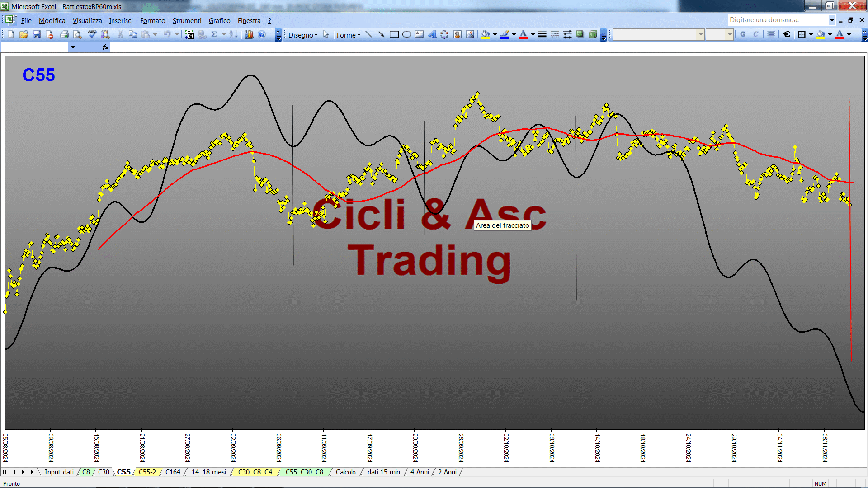868x488 pixels.
Task: Activate the Select Objects pointer tool
Action: click(x=326, y=34)
